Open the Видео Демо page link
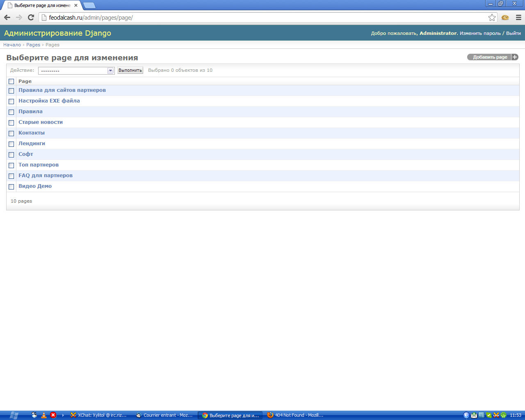Image resolution: width=525 pixels, height=420 pixels. click(35, 186)
